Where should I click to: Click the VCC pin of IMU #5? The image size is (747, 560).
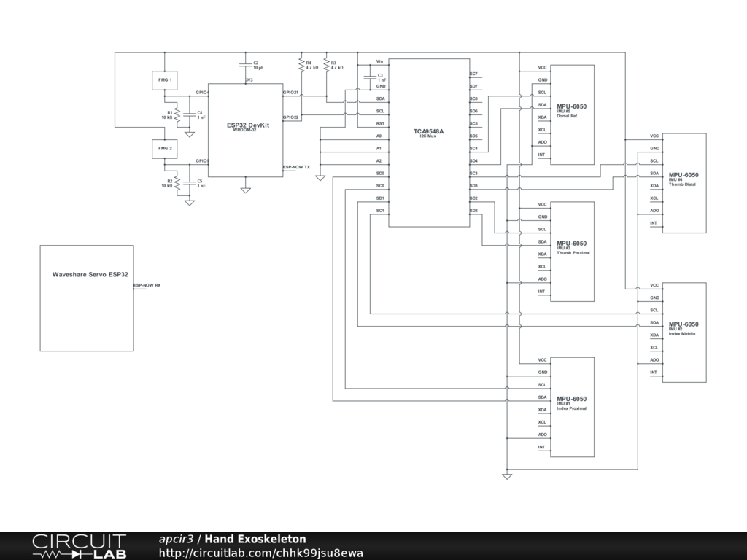click(x=542, y=68)
